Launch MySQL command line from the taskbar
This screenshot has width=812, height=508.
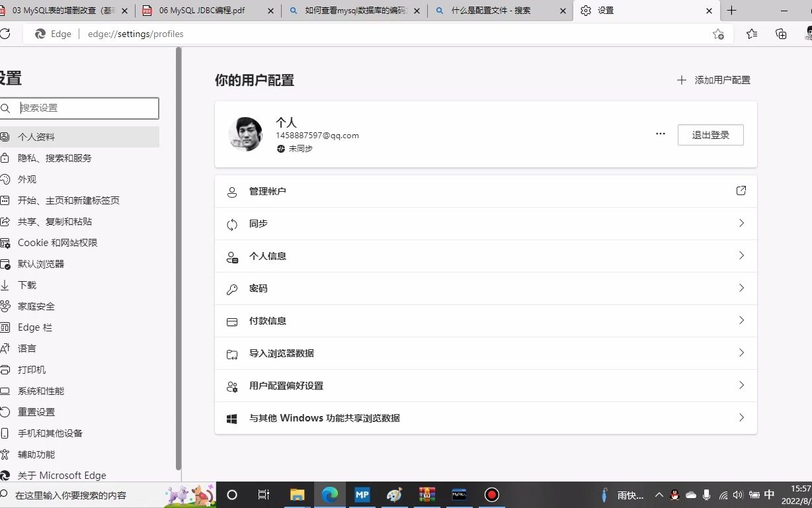tap(459, 494)
